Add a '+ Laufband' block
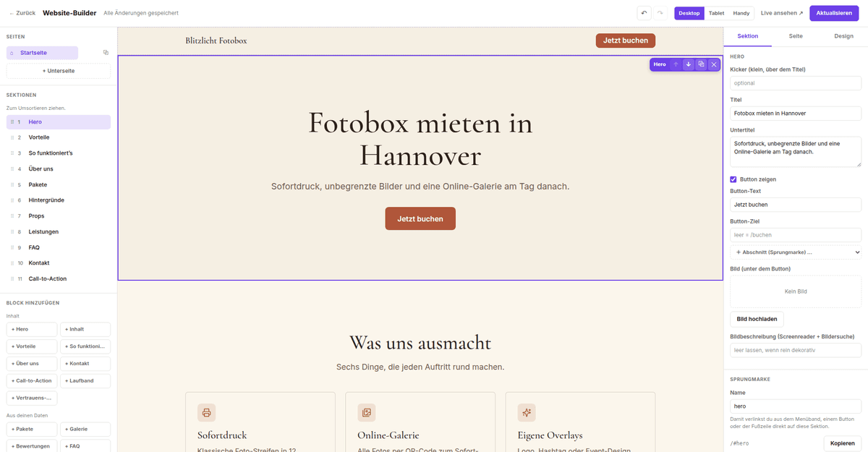868x452 pixels. [x=85, y=381]
